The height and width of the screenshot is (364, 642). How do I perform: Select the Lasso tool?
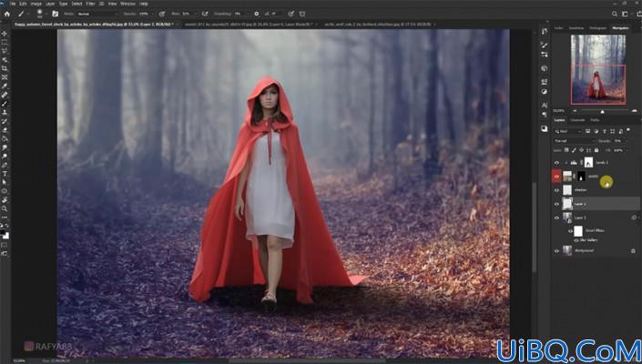pos(5,51)
